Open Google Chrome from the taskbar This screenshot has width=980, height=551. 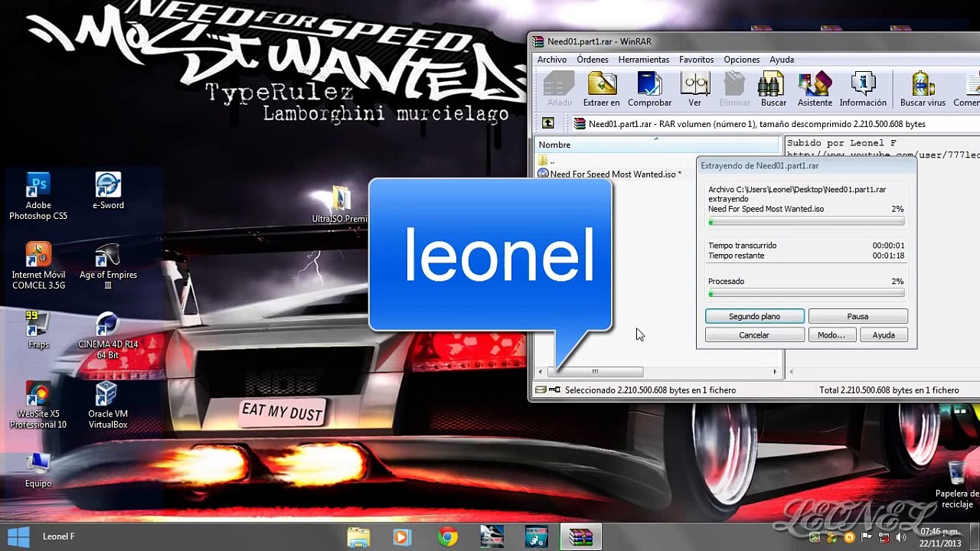pos(447,537)
